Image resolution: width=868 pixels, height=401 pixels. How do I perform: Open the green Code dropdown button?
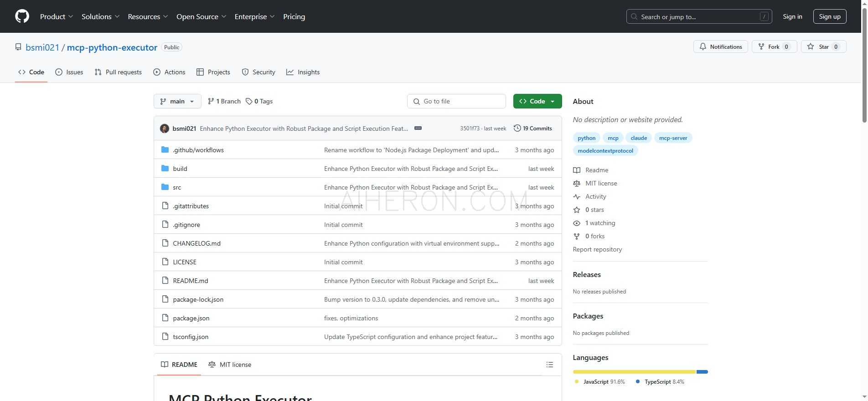pos(537,101)
